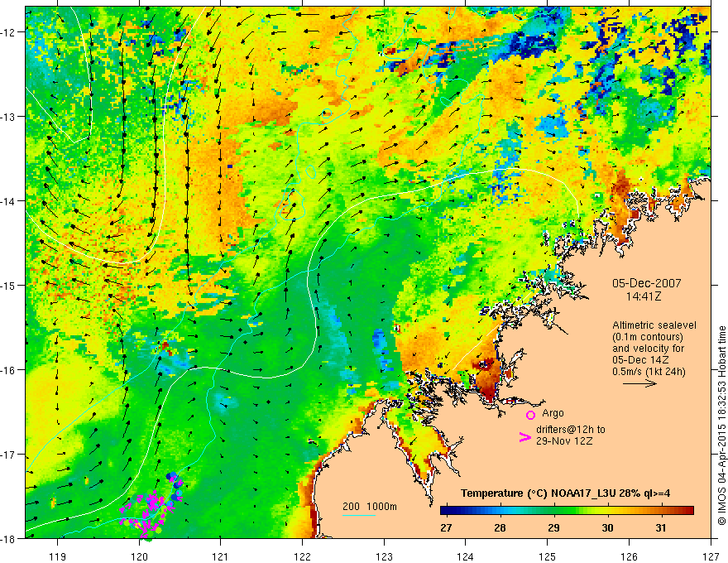
Task: Click the cyan 200 1000m contour legend line
Action: coord(359,515)
